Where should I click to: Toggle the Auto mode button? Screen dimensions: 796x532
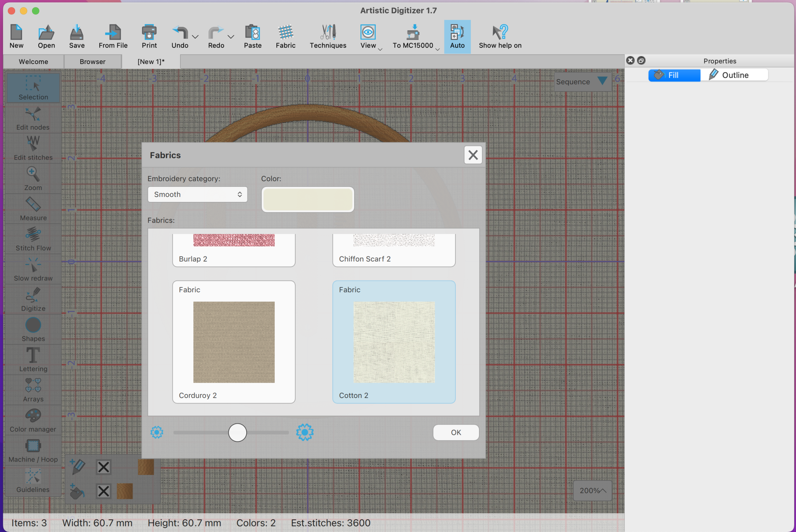pyautogui.click(x=457, y=36)
